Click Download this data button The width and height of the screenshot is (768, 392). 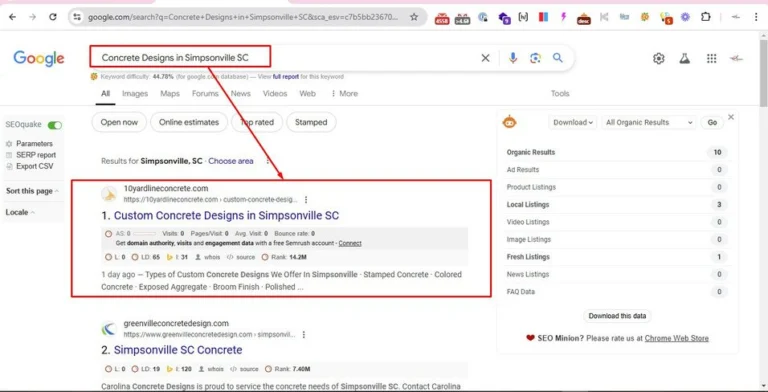pyautogui.click(x=617, y=316)
